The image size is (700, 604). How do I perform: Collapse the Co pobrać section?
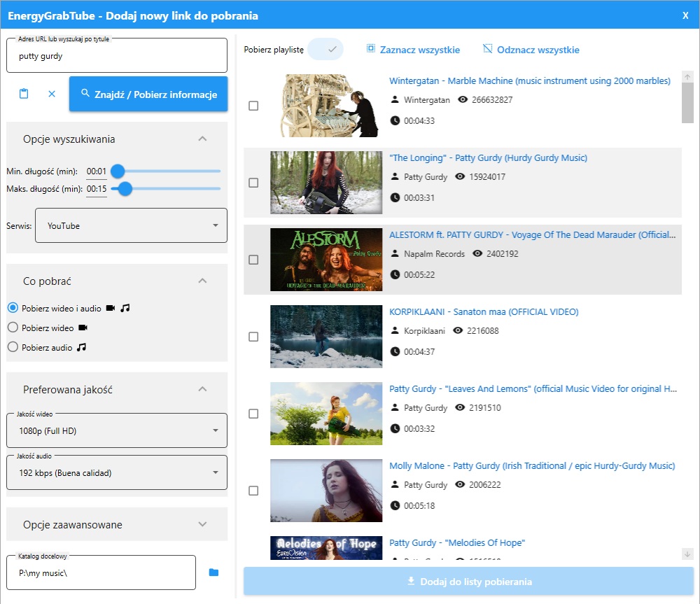[202, 281]
